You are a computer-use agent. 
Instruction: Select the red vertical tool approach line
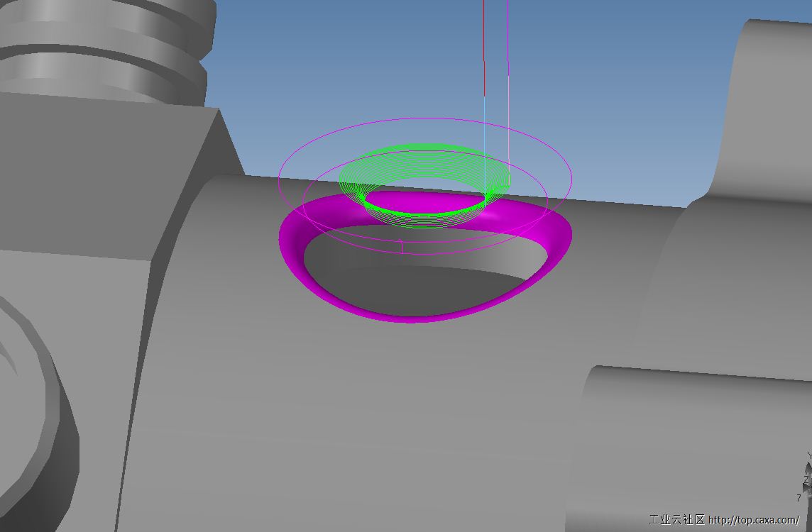484,47
